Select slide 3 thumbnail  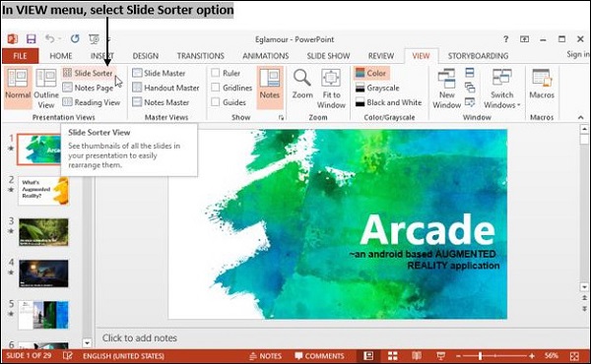(x=43, y=232)
